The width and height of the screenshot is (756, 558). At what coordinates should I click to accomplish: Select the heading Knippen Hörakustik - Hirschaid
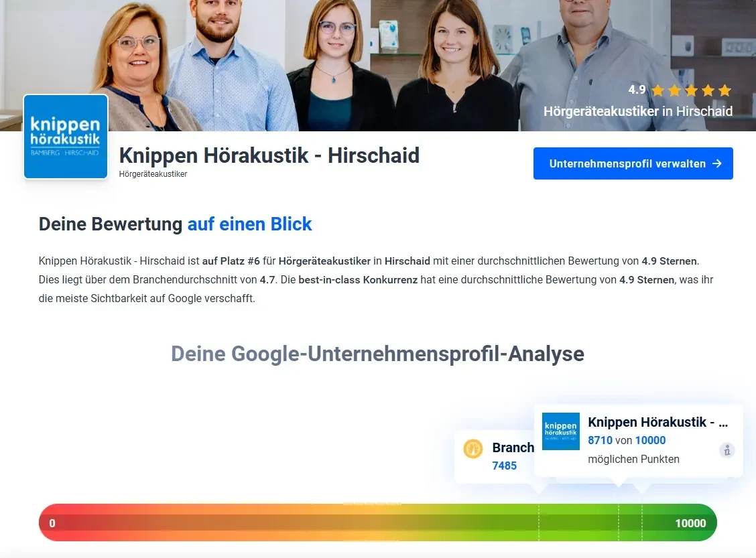pos(269,155)
